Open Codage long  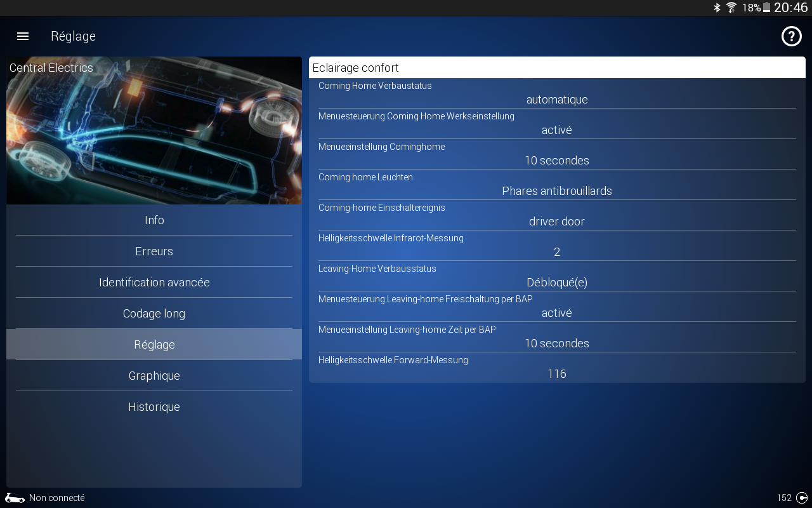[154, 314]
